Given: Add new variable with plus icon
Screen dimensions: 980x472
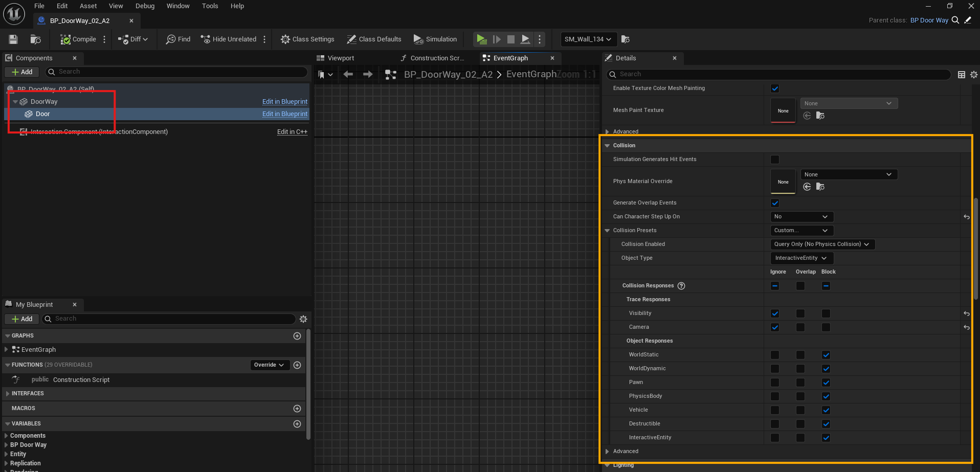Looking at the screenshot, I should (297, 424).
